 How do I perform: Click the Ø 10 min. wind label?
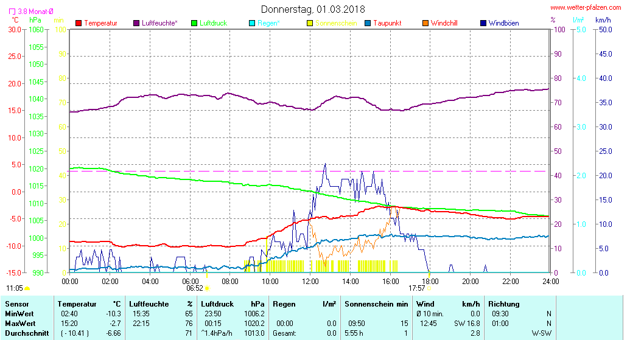pos(430,314)
